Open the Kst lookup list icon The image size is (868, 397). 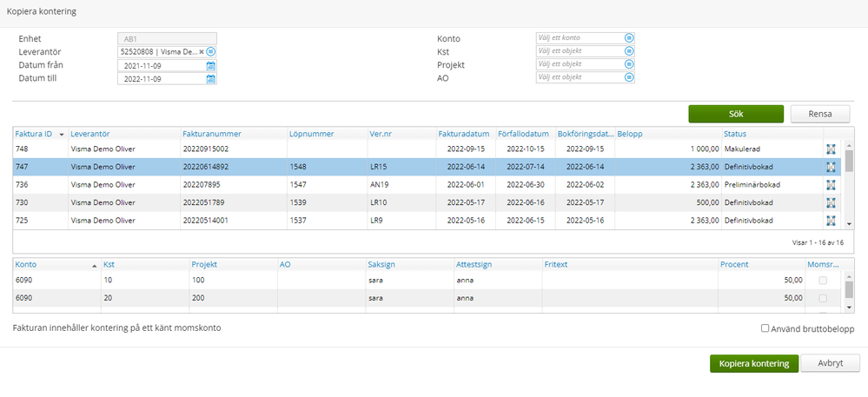pyautogui.click(x=629, y=51)
